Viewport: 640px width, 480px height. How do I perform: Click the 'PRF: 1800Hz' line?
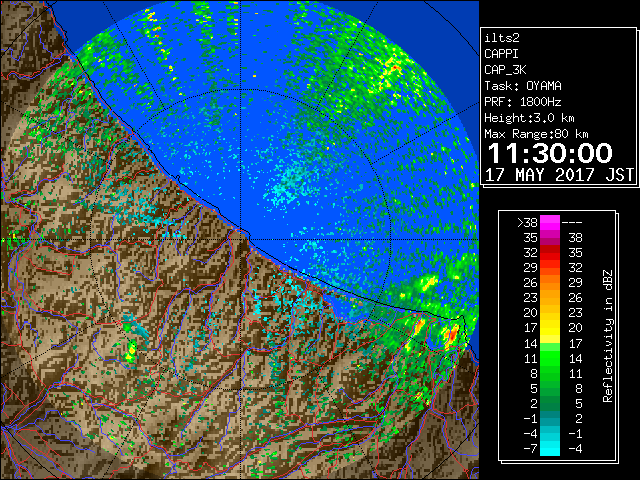click(x=523, y=102)
